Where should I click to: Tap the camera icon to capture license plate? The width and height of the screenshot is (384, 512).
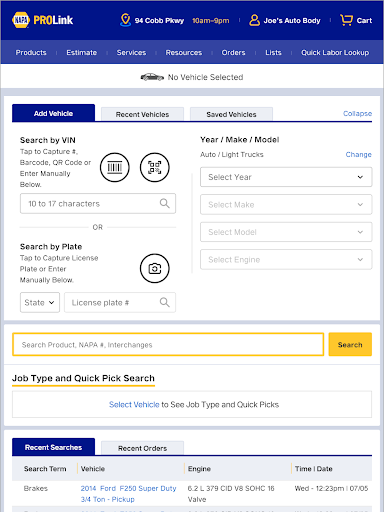[155, 268]
